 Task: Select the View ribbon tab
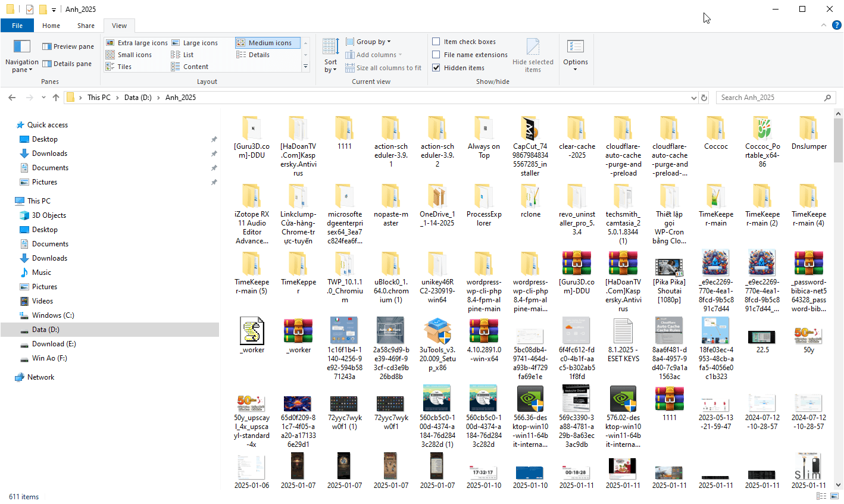[x=119, y=26]
